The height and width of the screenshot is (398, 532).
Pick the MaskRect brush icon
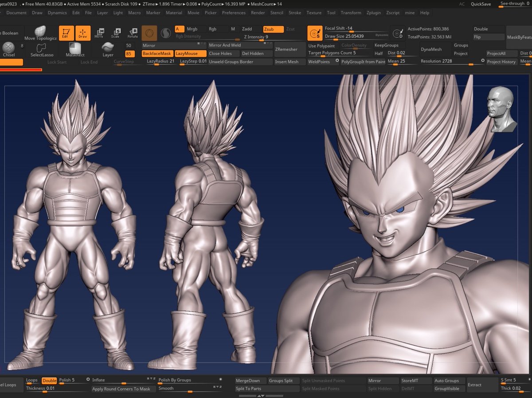coord(75,50)
